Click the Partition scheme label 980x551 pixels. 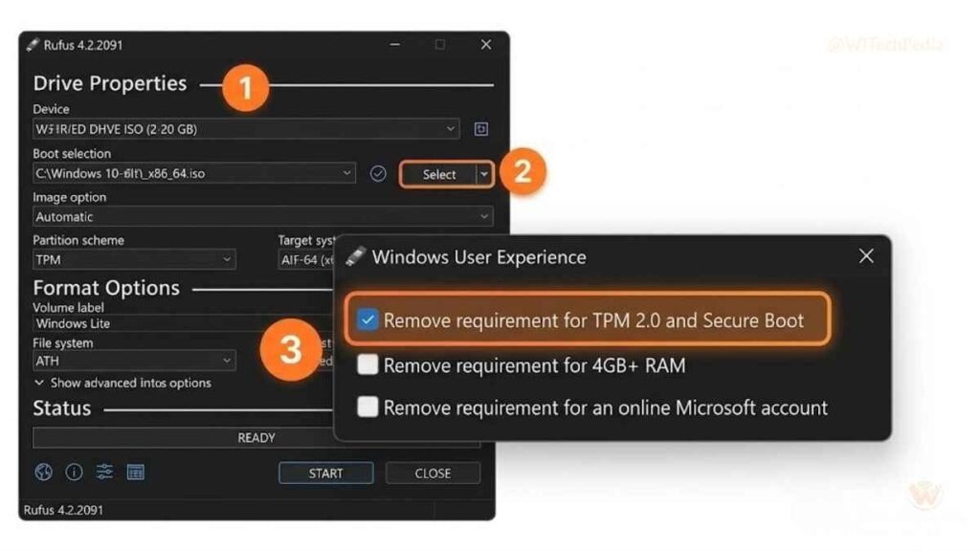point(78,240)
